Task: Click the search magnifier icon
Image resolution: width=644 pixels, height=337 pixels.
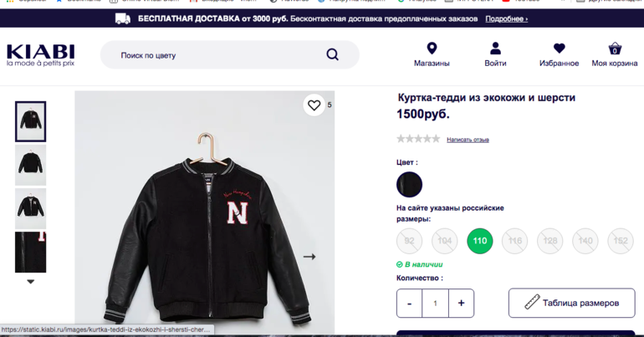Action: pyautogui.click(x=332, y=55)
